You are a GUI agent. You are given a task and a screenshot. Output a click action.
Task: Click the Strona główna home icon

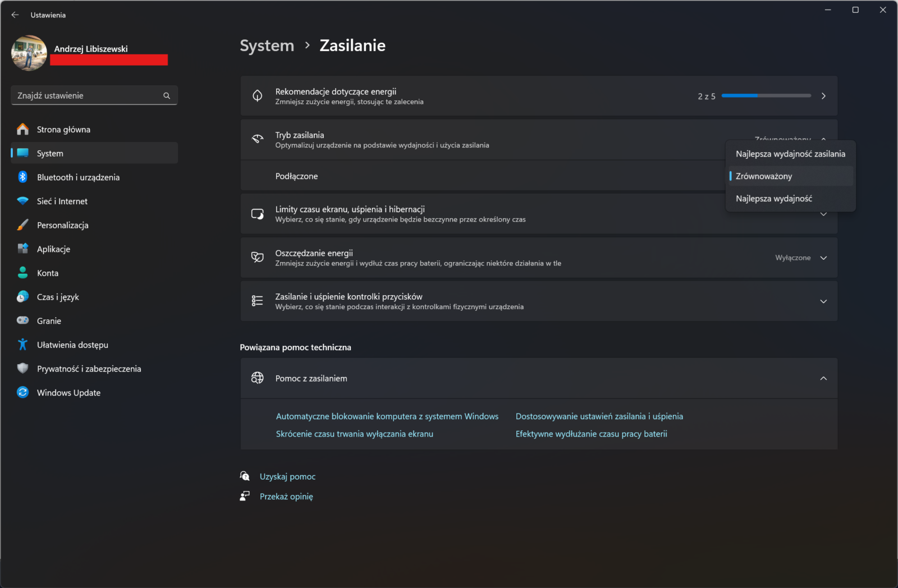[x=22, y=129]
